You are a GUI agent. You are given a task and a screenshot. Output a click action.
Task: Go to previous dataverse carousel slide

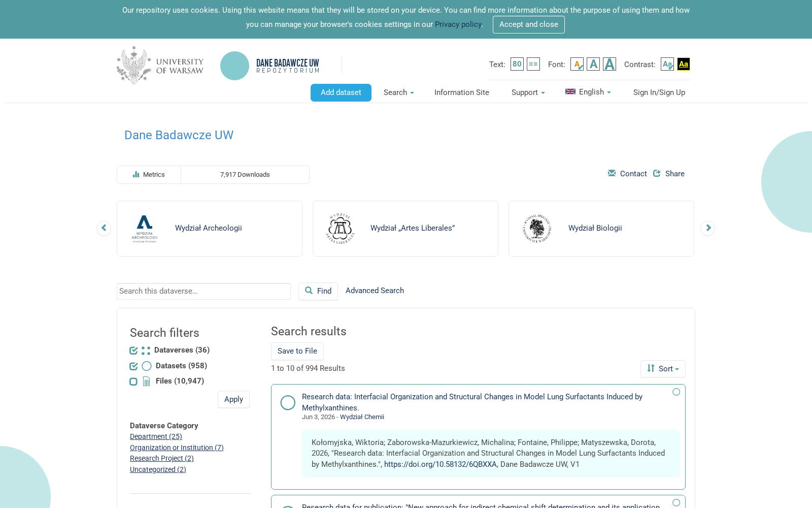point(104,228)
